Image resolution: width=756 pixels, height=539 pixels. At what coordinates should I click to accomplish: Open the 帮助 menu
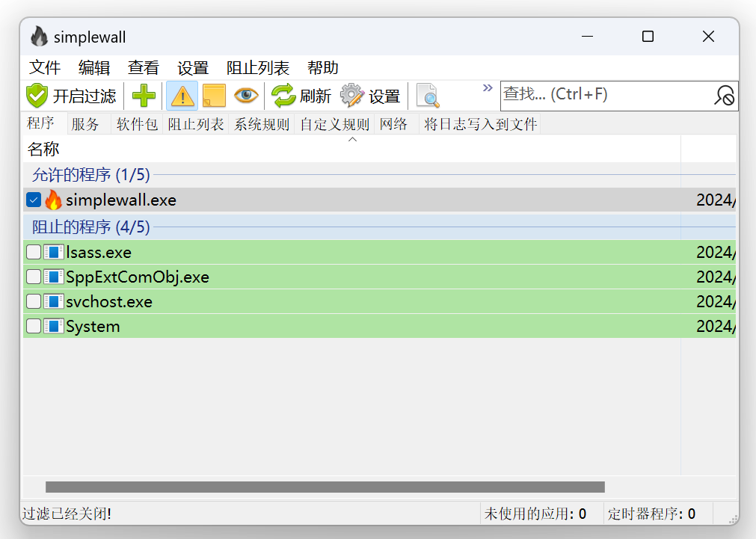(x=322, y=68)
